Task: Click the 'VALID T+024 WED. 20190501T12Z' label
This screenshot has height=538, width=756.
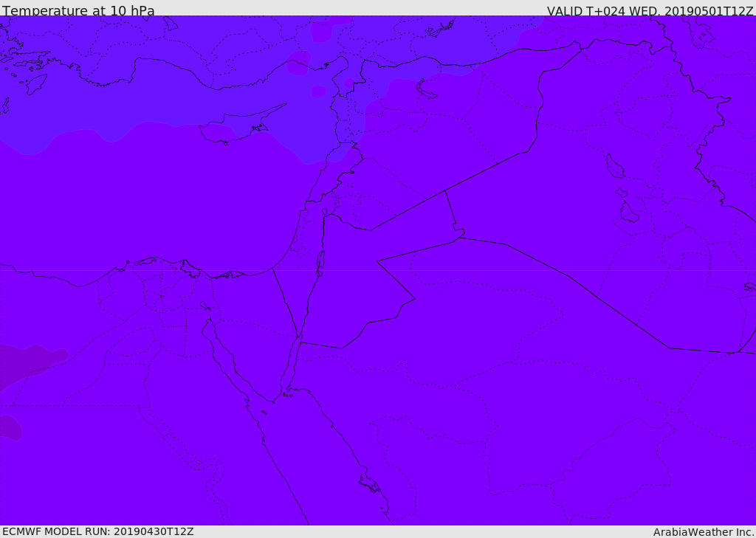Action: tap(650, 10)
